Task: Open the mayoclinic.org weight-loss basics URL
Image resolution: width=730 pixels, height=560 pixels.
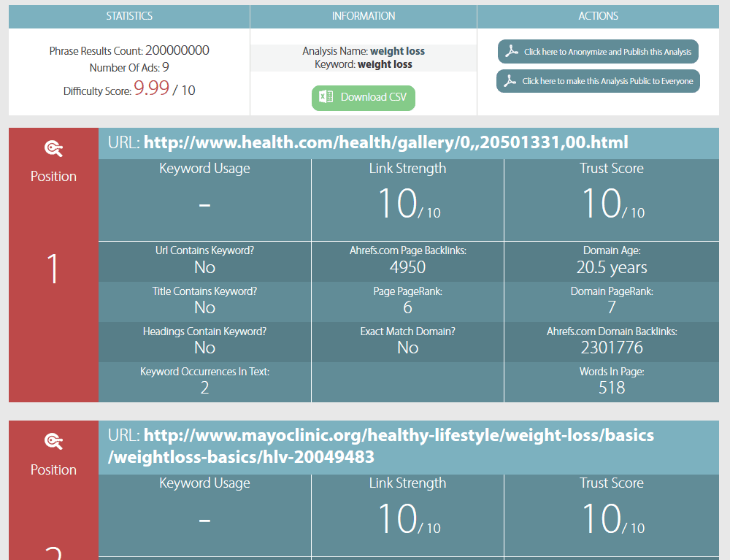Action: pos(381,446)
